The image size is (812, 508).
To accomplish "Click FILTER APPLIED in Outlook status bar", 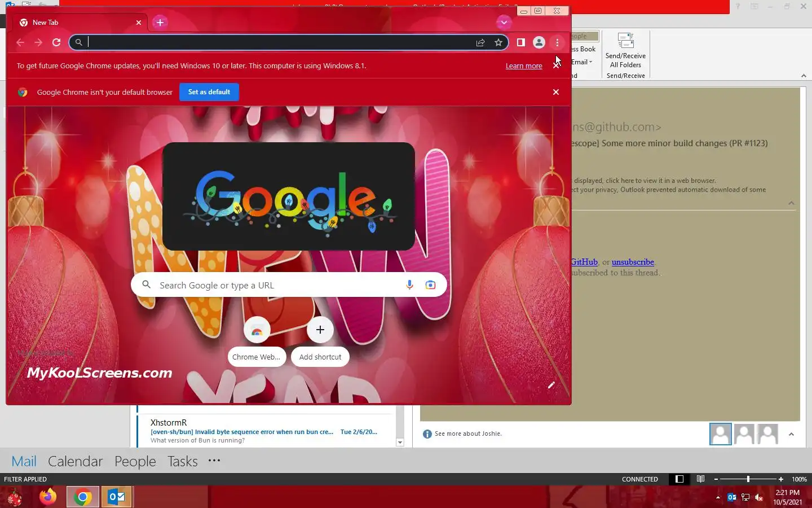I will coord(25,479).
